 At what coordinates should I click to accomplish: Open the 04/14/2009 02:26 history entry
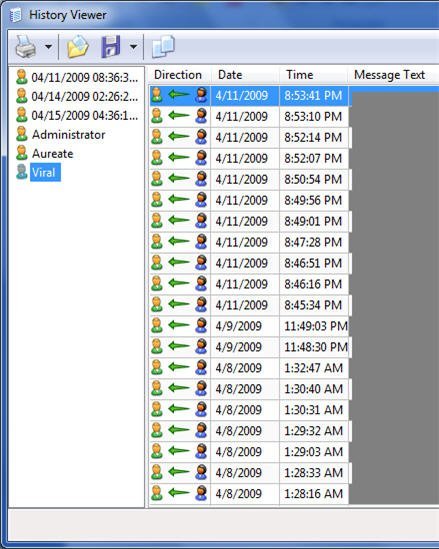tap(85, 96)
